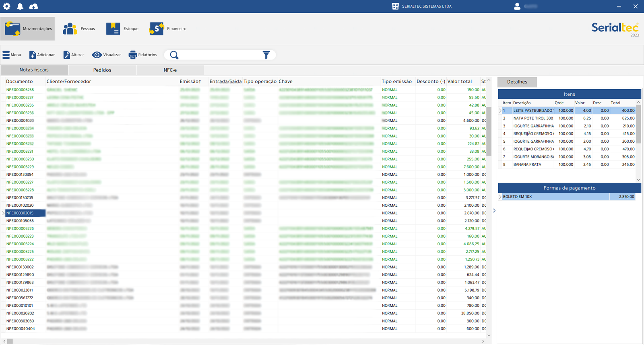The height and width of the screenshot is (345, 644).
Task: Open the Movimentações module
Action: click(28, 29)
